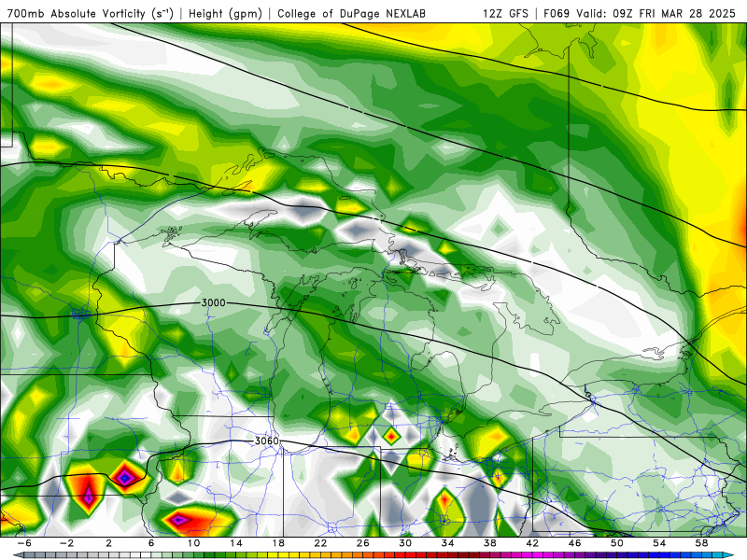The width and height of the screenshot is (747, 560).
Task: Click the '58' color scale value
Action: tap(701, 543)
